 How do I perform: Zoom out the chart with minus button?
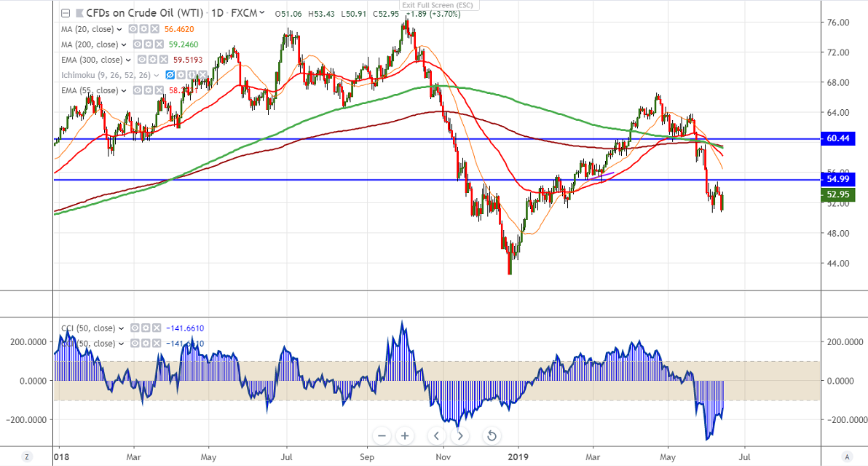[x=382, y=436]
